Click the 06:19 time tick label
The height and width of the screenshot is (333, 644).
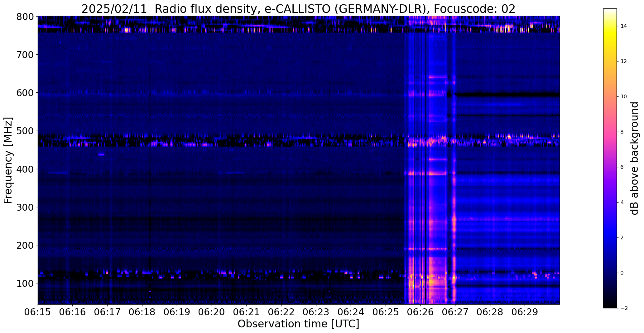pyautogui.click(x=177, y=312)
